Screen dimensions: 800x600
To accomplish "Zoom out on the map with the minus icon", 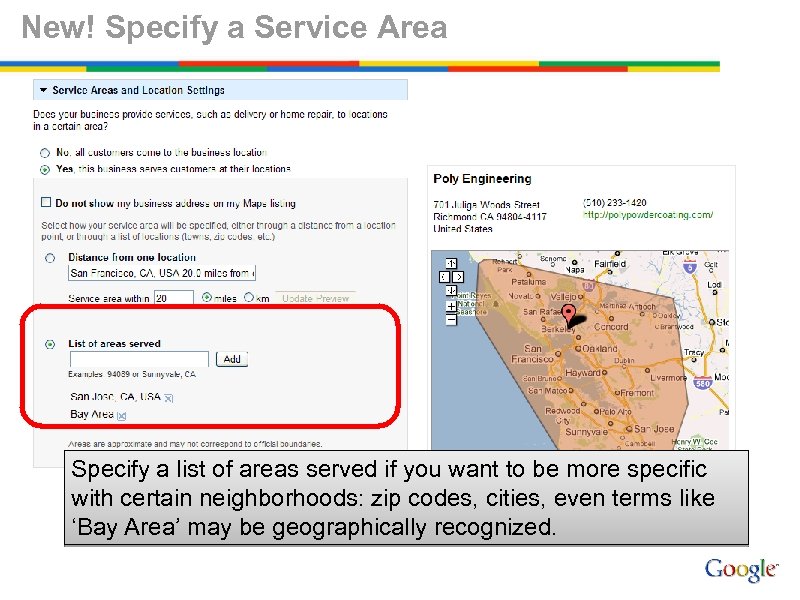I will 451,319.
